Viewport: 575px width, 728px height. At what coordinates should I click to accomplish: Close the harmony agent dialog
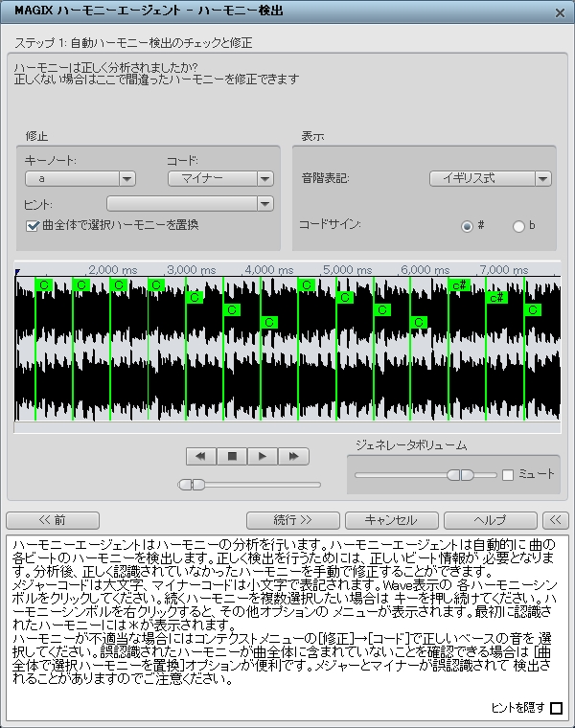pyautogui.click(x=560, y=13)
